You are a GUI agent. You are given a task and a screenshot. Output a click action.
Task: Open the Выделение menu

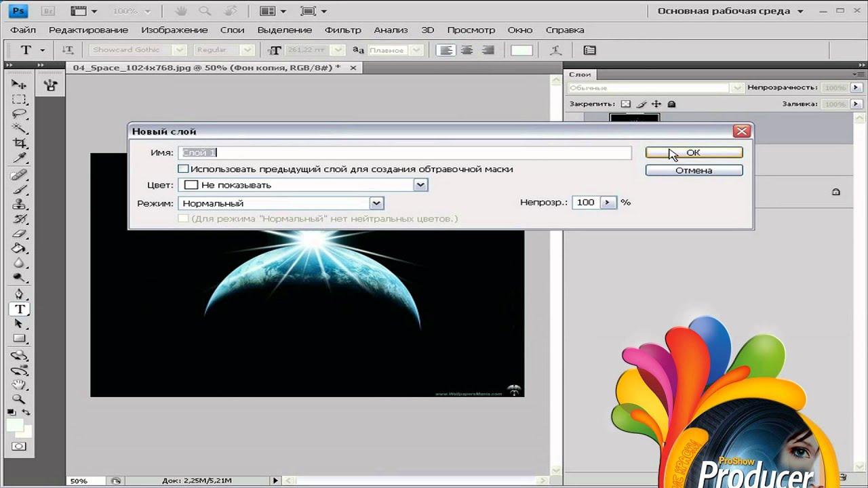click(x=285, y=30)
